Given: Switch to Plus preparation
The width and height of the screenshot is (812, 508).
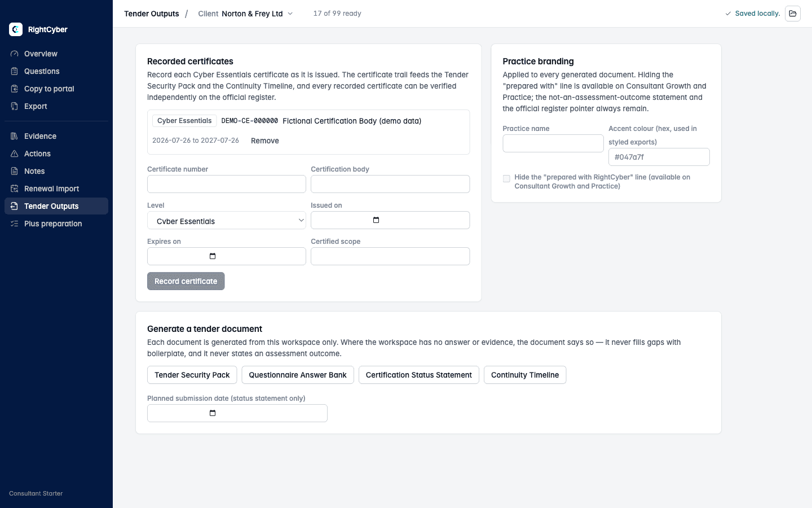Looking at the screenshot, I should click(x=56, y=224).
